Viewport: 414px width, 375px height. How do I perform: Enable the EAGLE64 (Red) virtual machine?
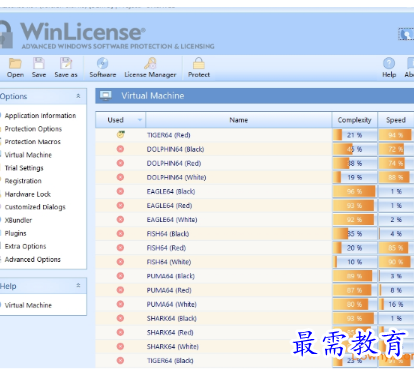click(120, 205)
